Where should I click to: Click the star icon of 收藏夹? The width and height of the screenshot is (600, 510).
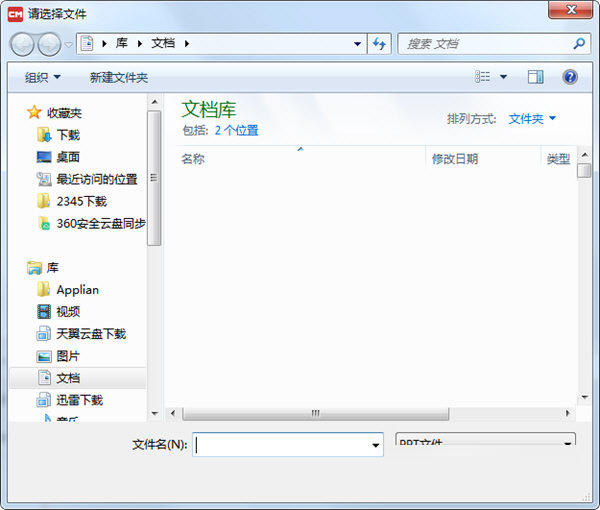click(x=34, y=112)
